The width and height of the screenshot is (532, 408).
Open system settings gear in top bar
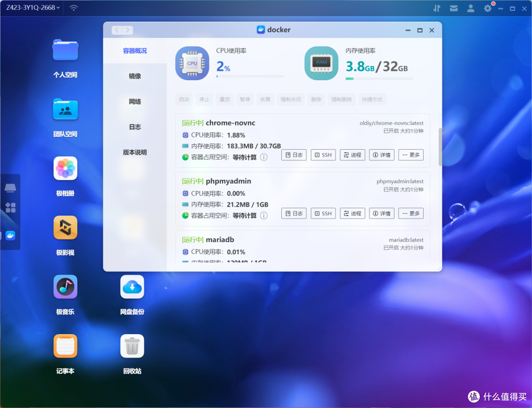[488, 8]
